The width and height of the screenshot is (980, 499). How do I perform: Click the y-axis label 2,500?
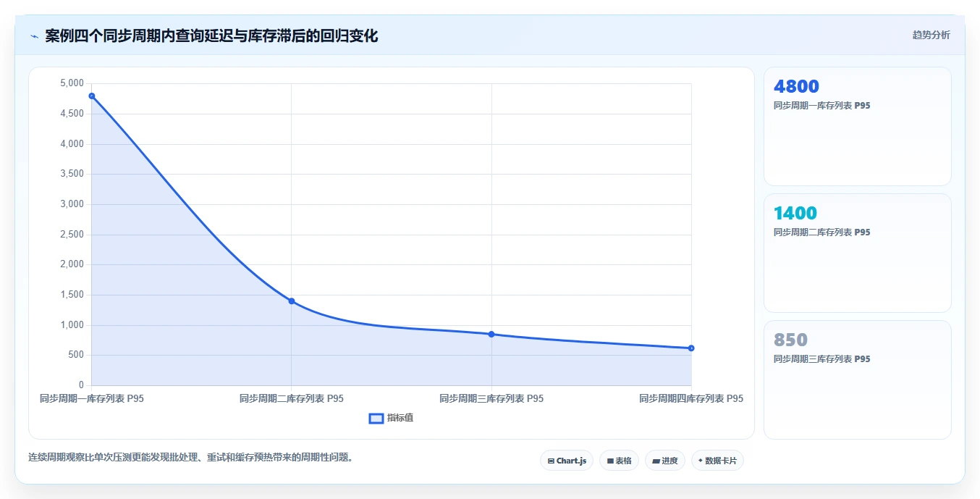72,235
